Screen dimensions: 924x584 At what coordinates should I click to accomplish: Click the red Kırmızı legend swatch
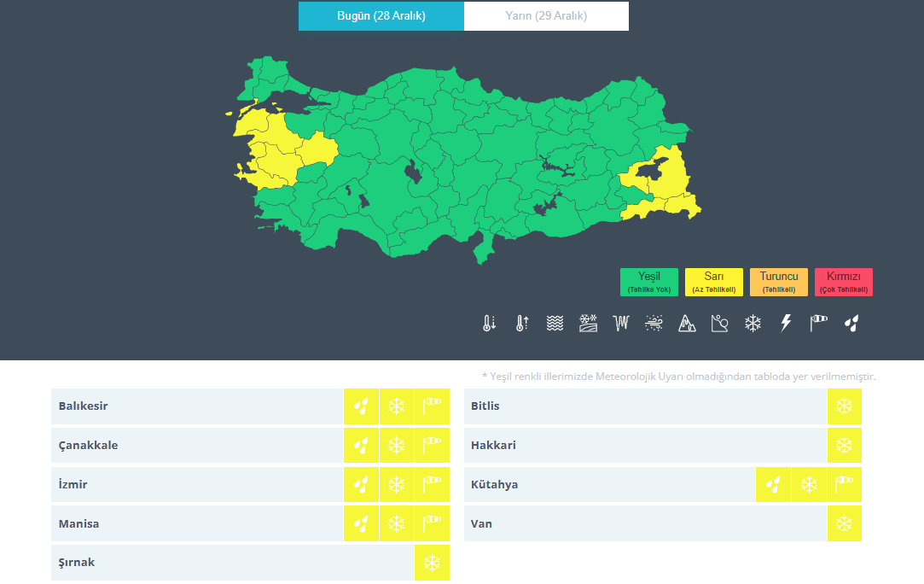pyautogui.click(x=843, y=282)
